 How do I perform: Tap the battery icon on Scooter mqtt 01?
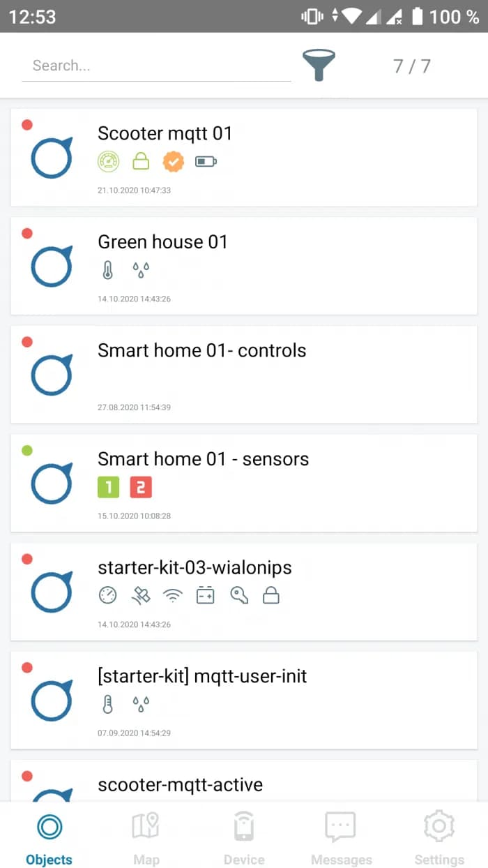click(206, 162)
